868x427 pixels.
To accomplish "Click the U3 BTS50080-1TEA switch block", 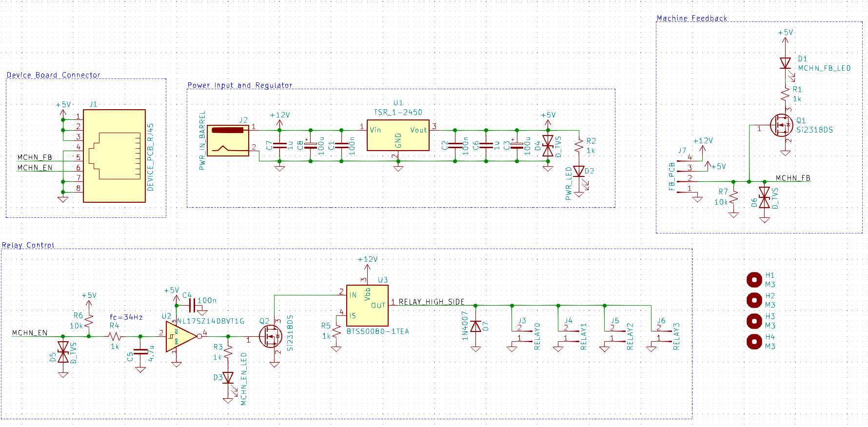I will (x=367, y=306).
